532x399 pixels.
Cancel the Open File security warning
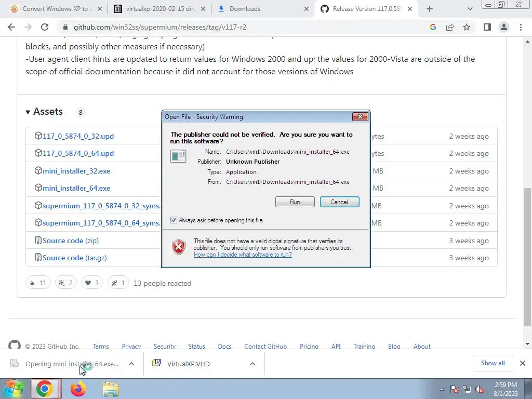click(x=339, y=202)
